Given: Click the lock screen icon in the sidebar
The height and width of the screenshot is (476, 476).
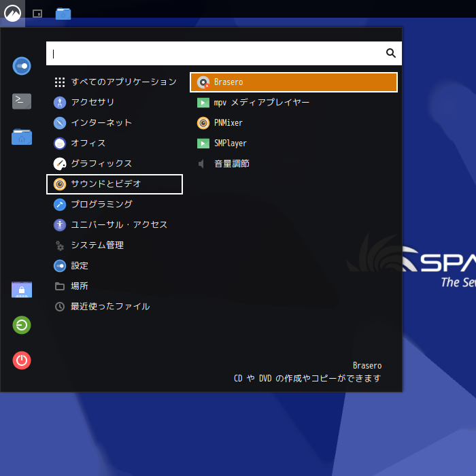Looking at the screenshot, I should click(22, 290).
